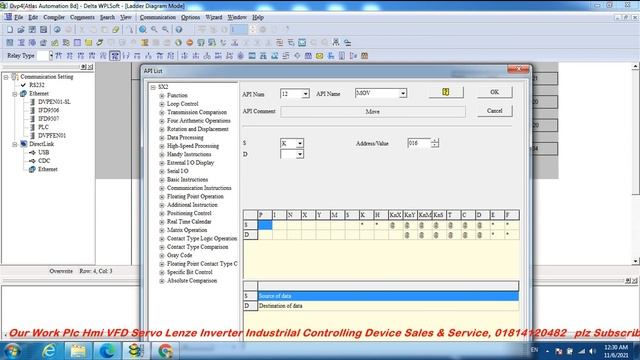Click the Windows Start button
640x360 pixels.
(12, 351)
